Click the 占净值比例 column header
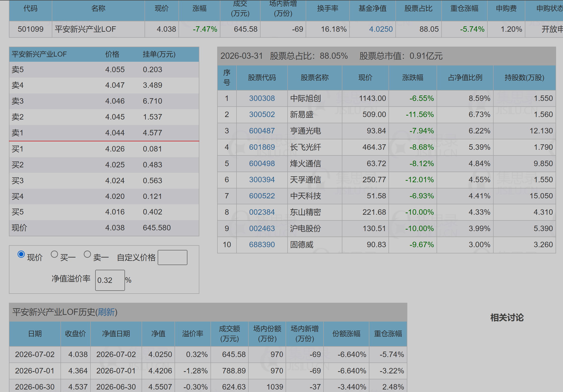This screenshot has height=392, width=563. point(465,78)
